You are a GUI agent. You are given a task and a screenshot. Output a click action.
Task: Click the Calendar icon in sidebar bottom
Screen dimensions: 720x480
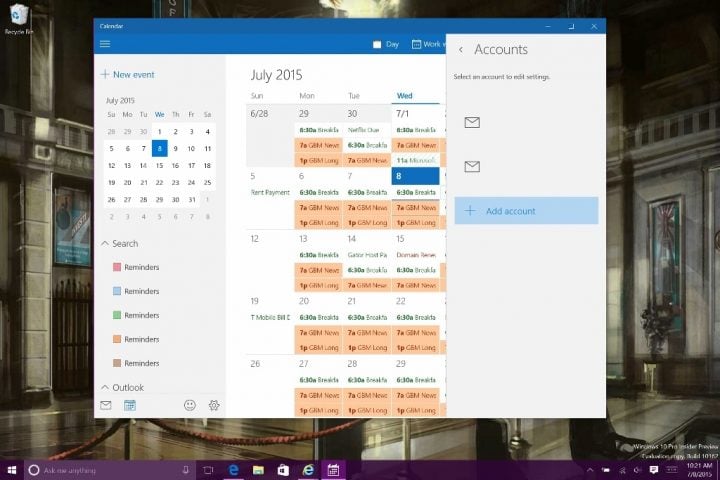point(130,405)
